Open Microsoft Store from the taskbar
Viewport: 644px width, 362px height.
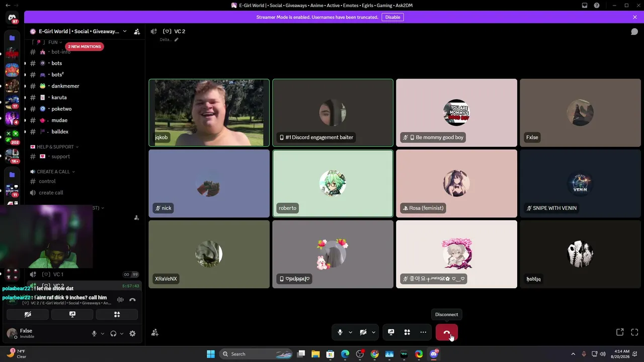[330, 354]
